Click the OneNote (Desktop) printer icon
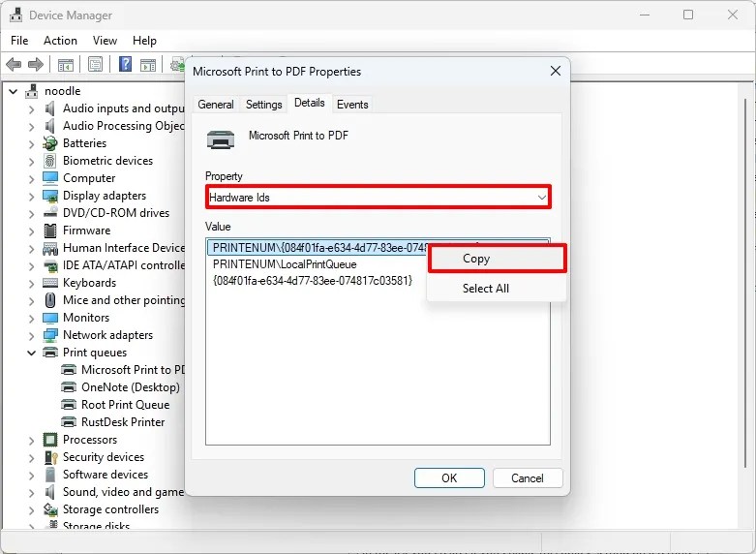This screenshot has width=756, height=554. point(69,387)
